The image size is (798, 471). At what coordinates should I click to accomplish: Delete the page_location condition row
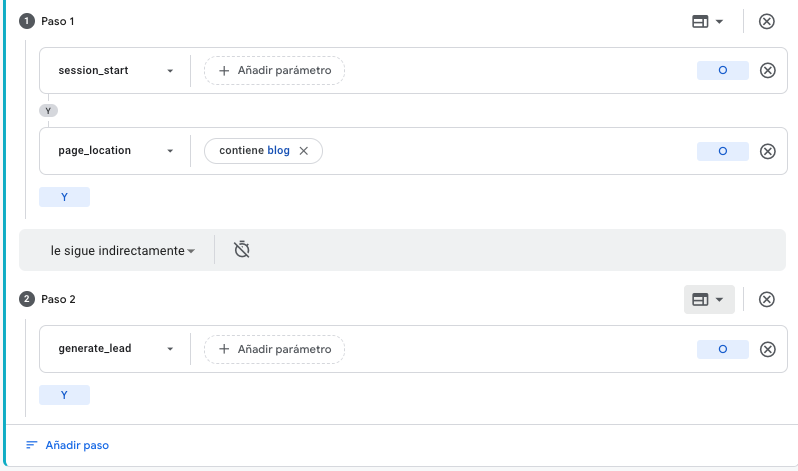click(x=767, y=151)
